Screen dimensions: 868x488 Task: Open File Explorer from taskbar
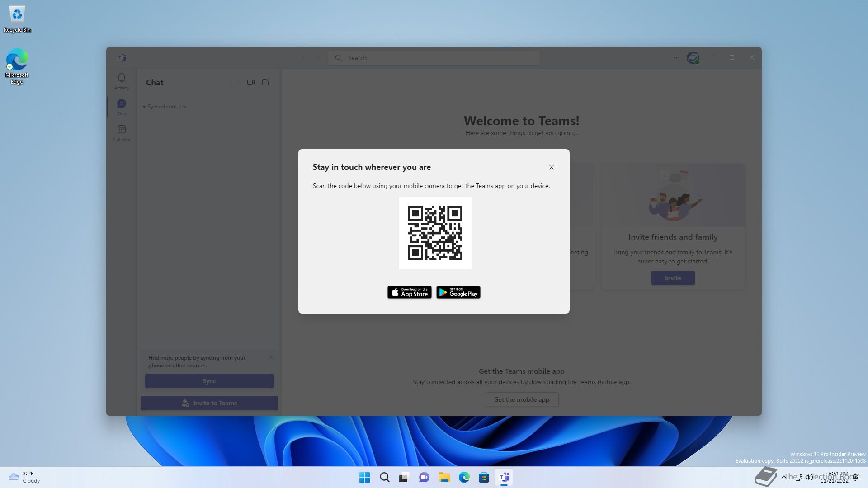(x=444, y=477)
